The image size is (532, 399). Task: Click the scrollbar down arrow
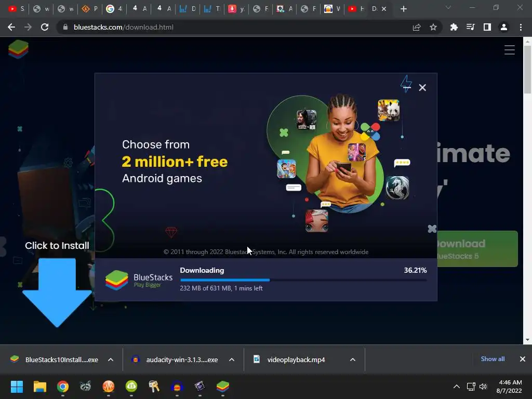tap(527, 340)
